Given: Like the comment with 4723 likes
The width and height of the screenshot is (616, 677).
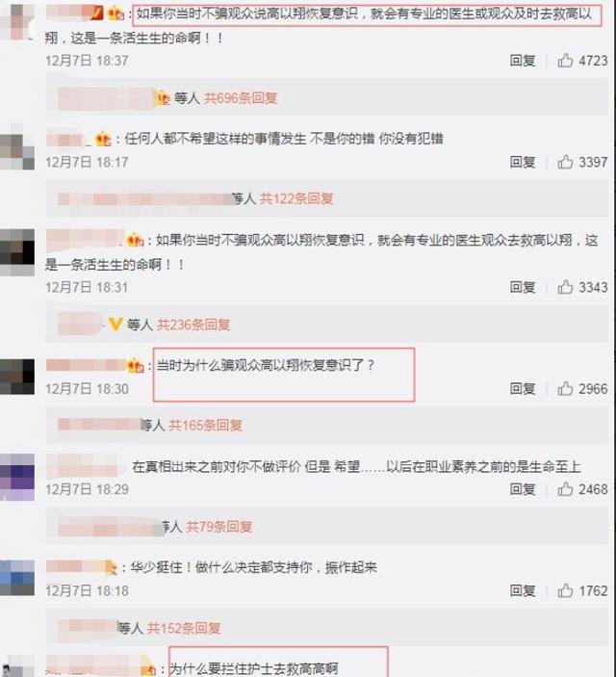Looking at the screenshot, I should (x=565, y=60).
